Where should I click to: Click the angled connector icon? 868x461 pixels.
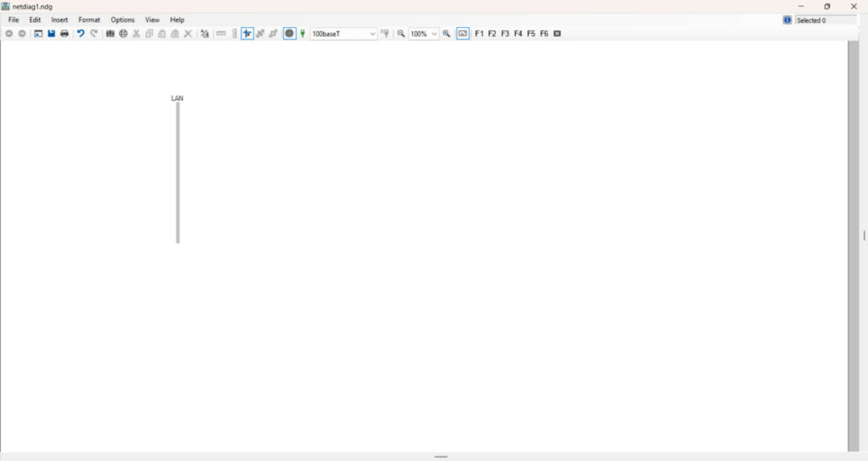point(273,34)
